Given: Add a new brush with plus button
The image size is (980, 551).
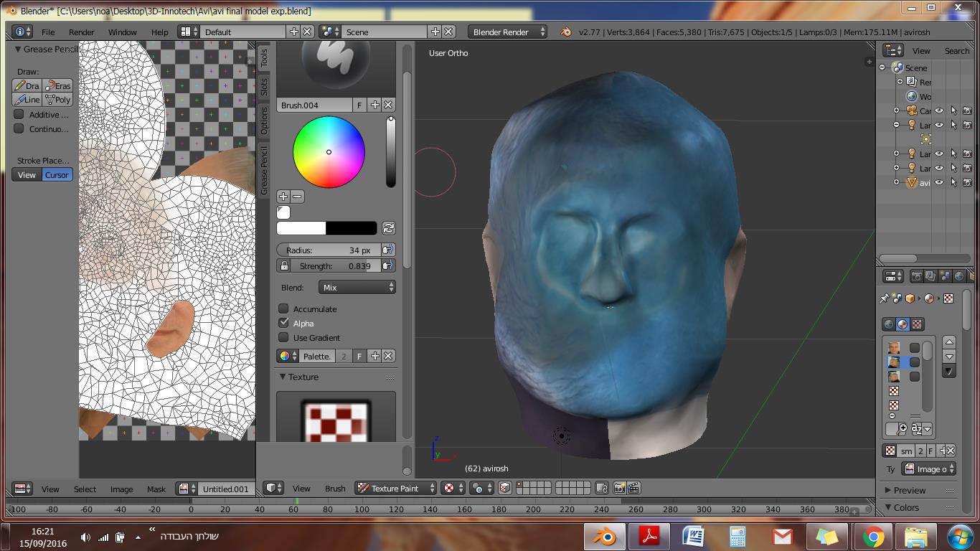Looking at the screenshot, I should click(x=374, y=105).
